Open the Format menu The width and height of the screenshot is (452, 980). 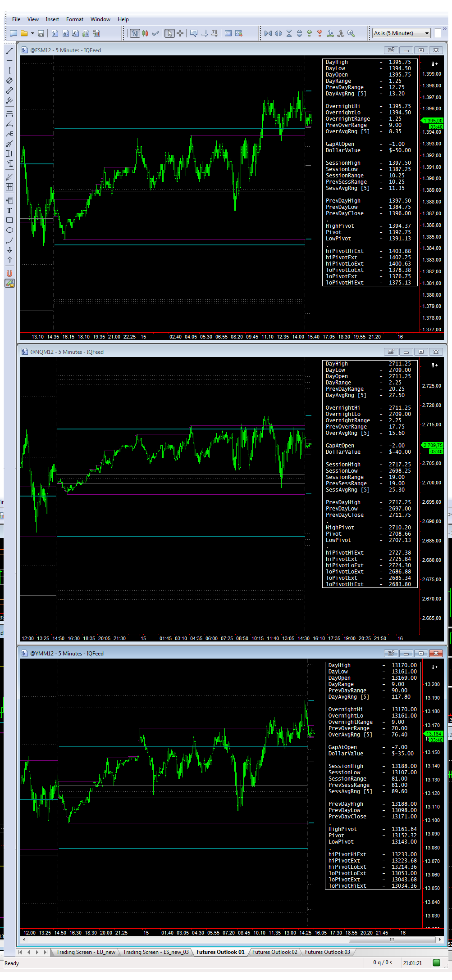coord(75,19)
